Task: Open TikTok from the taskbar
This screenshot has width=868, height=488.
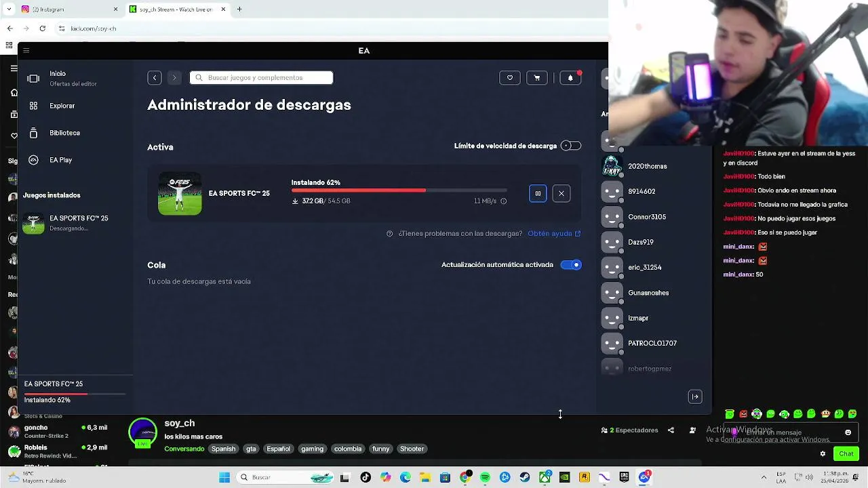Action: (366, 477)
